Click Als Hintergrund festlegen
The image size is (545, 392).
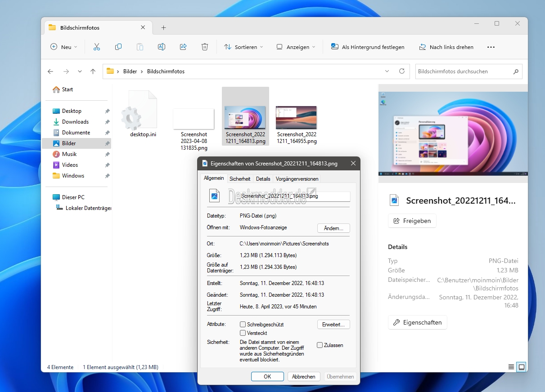[x=368, y=47]
